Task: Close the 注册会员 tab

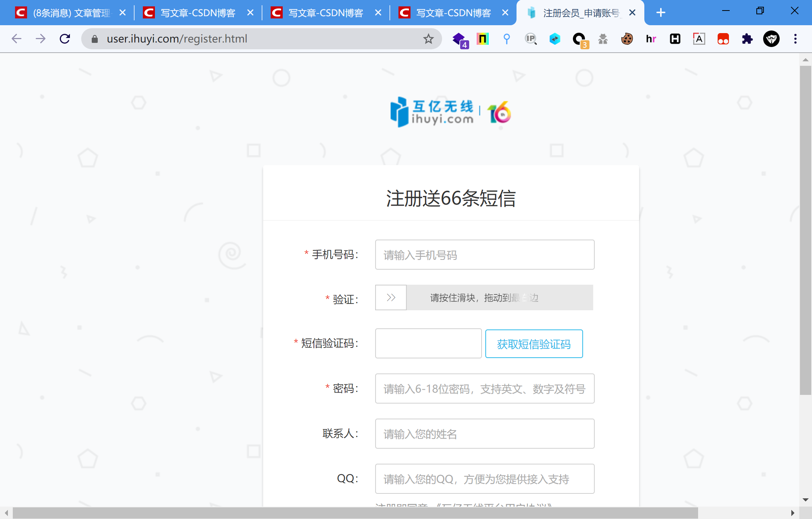Action: click(632, 13)
